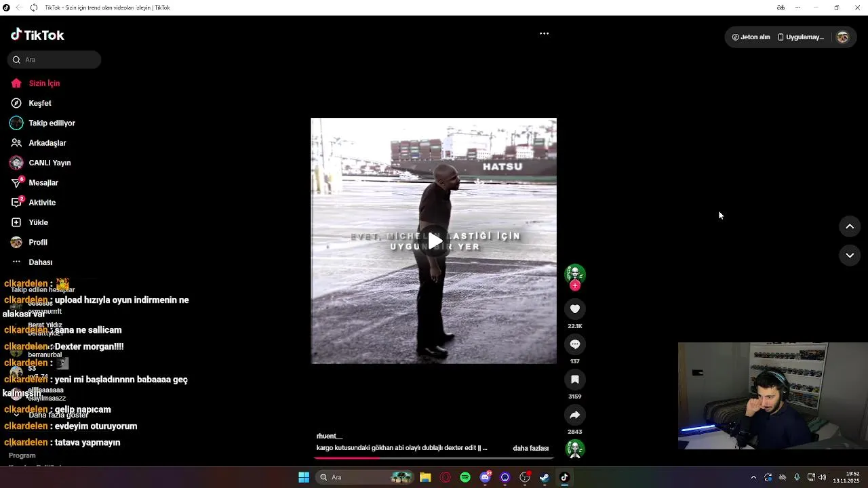Click microphone icon in system tray
The height and width of the screenshot is (488, 868).
[797, 477]
